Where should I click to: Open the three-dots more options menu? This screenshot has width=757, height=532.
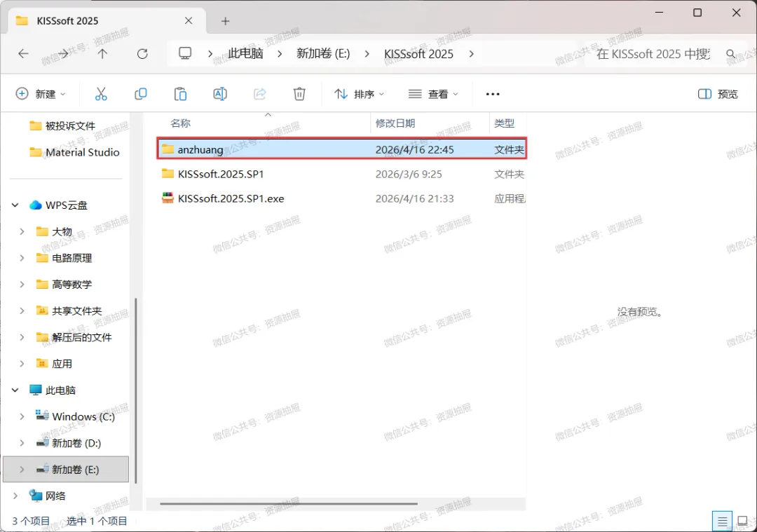click(x=493, y=94)
